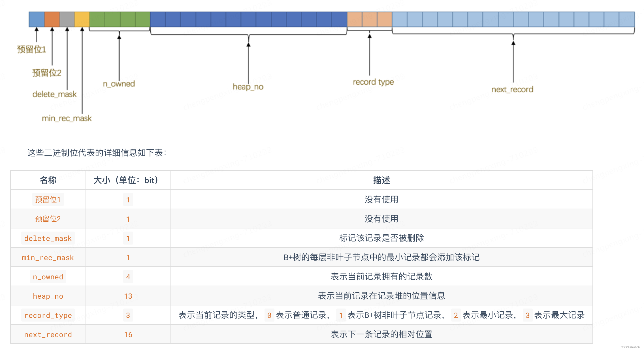Click the size value '16' for next_record

point(128,335)
